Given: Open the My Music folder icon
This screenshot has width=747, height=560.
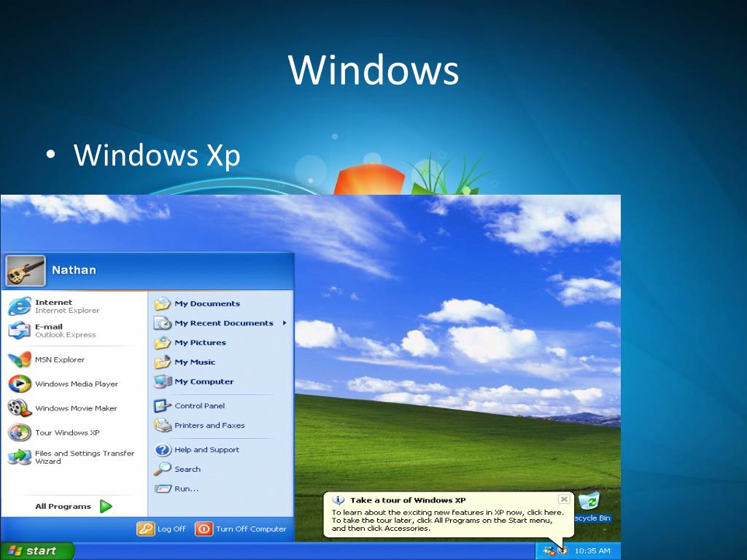Looking at the screenshot, I should point(163,362).
